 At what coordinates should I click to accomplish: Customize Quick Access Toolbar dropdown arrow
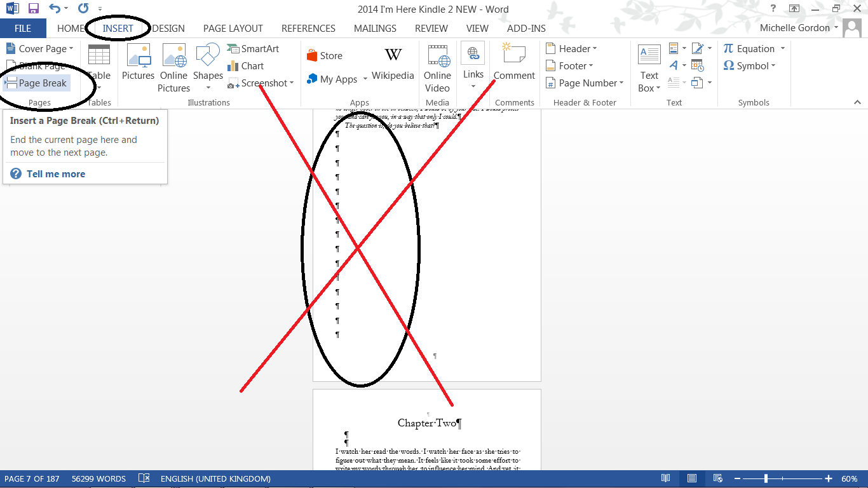pos(100,10)
